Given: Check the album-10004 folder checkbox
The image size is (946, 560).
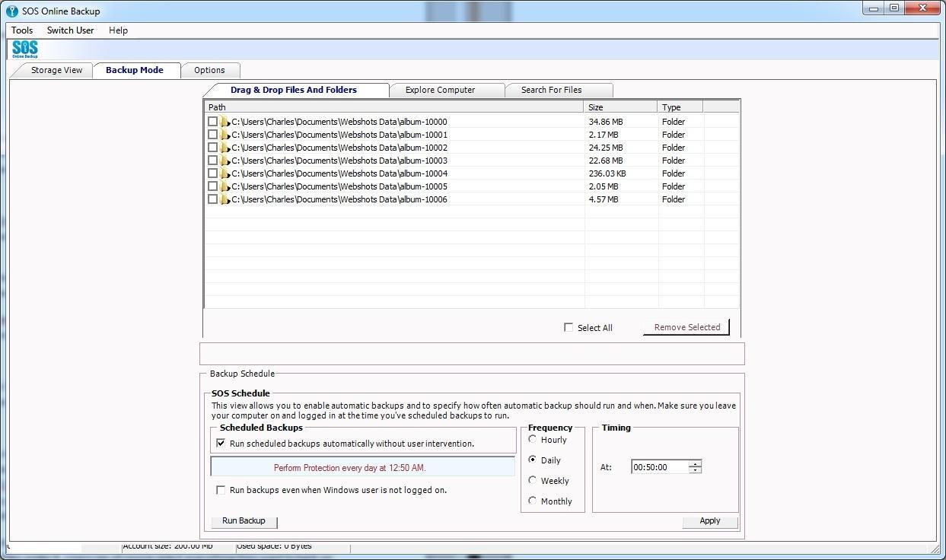Looking at the screenshot, I should [x=212, y=173].
